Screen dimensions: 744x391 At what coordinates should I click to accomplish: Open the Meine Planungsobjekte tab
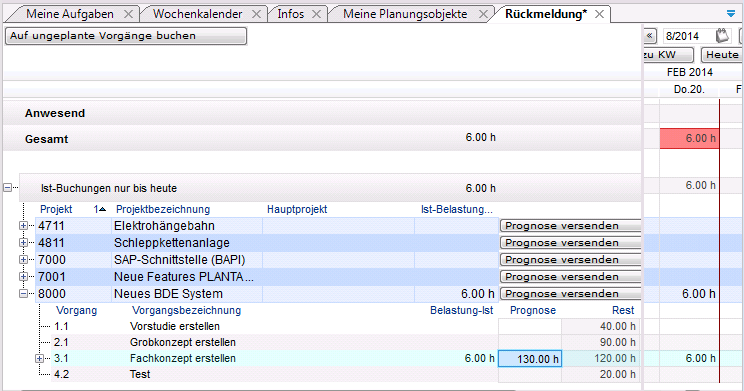[x=405, y=14]
